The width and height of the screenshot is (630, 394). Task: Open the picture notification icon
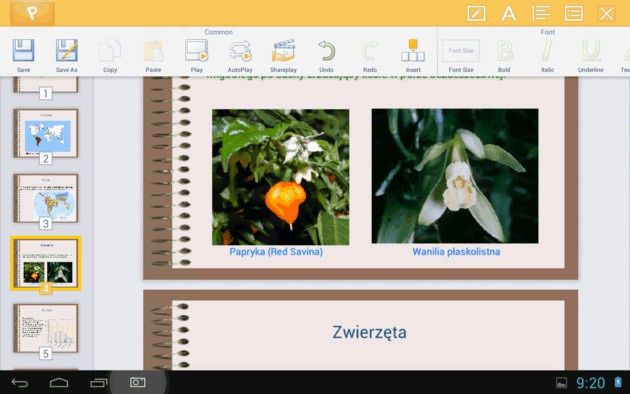(x=561, y=383)
